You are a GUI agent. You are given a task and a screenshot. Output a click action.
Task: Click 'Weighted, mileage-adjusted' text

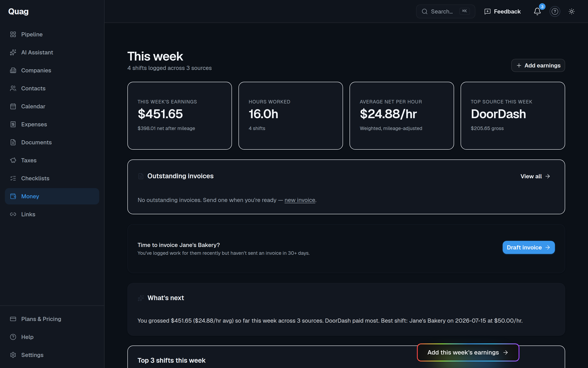[391, 128]
